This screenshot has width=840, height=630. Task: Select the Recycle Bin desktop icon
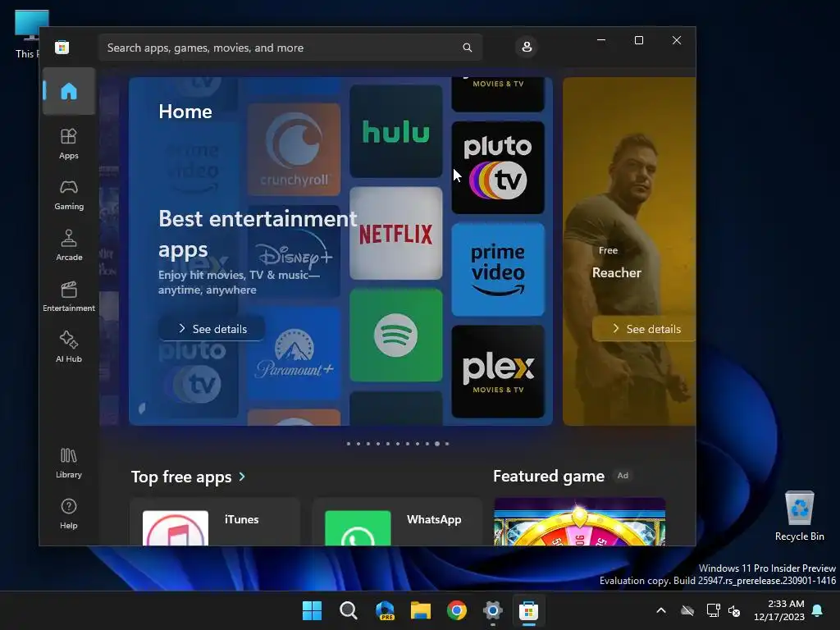(x=799, y=517)
